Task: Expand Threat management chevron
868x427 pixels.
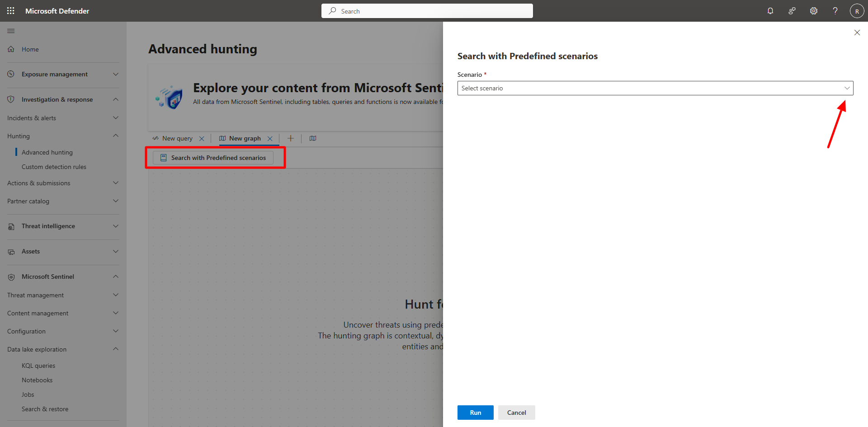Action: [116, 295]
